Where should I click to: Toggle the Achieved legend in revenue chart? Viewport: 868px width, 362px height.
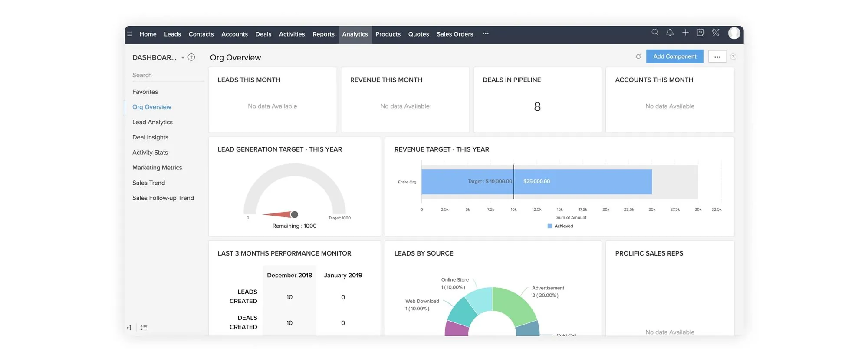(x=560, y=226)
